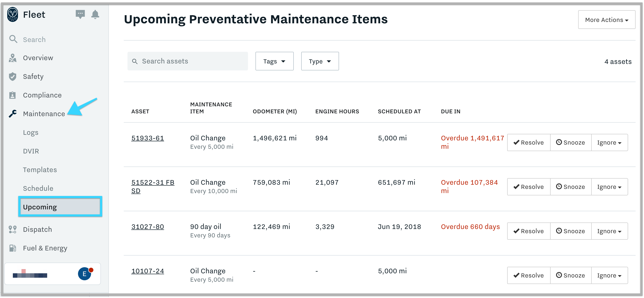Expand Ignore options for 51522-31 FB SD

click(x=609, y=187)
